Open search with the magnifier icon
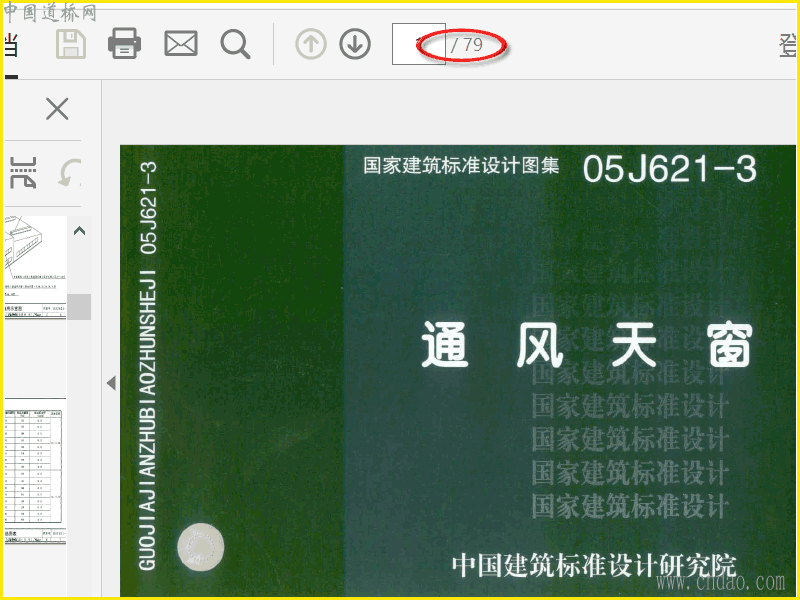 point(235,44)
